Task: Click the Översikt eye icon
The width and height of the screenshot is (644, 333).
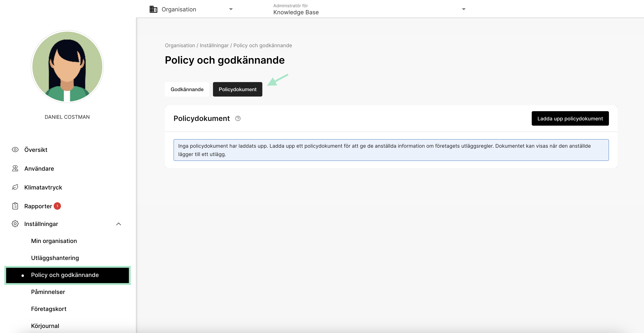Action: click(15, 150)
